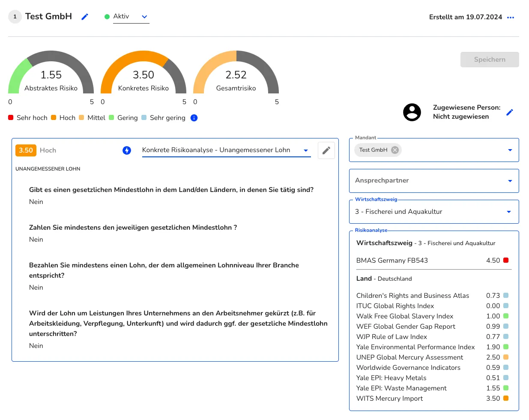Image resolution: width=529 pixels, height=420 pixels.
Task: Open the Mandant dropdown arrow
Action: [510, 150]
